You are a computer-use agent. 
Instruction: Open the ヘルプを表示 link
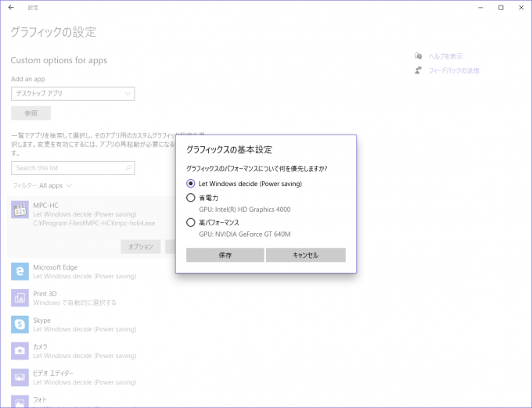(x=445, y=56)
